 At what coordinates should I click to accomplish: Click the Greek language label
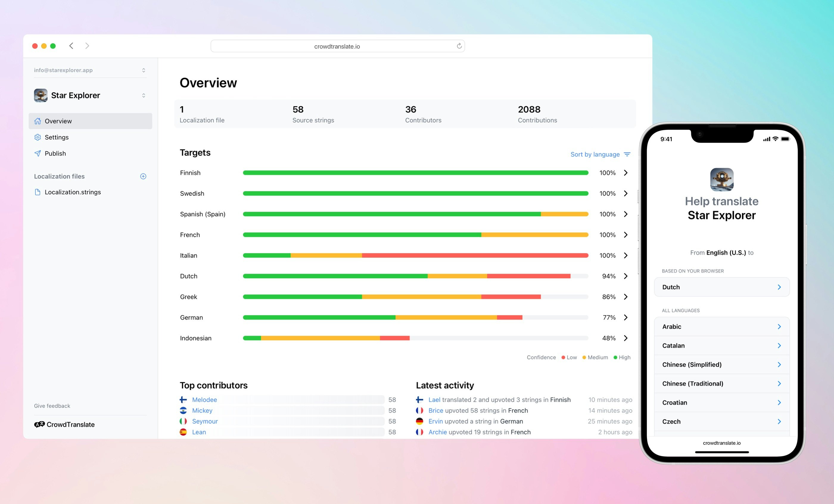[x=189, y=296]
